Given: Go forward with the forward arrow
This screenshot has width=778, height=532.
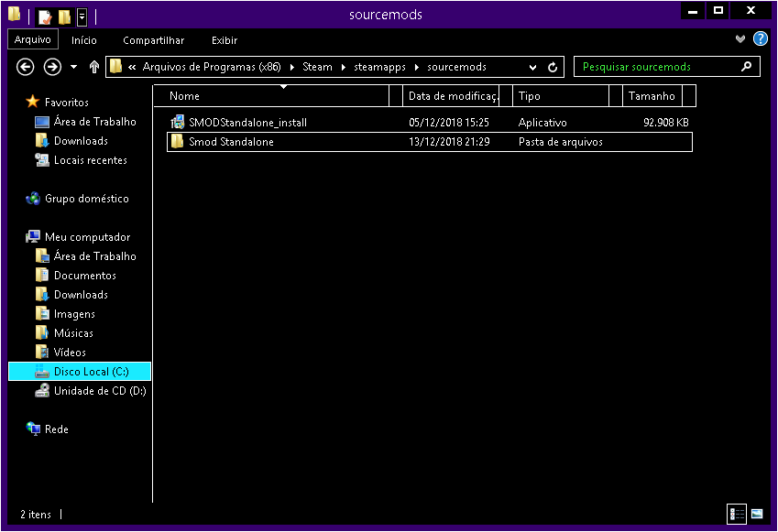Looking at the screenshot, I should click(52, 67).
